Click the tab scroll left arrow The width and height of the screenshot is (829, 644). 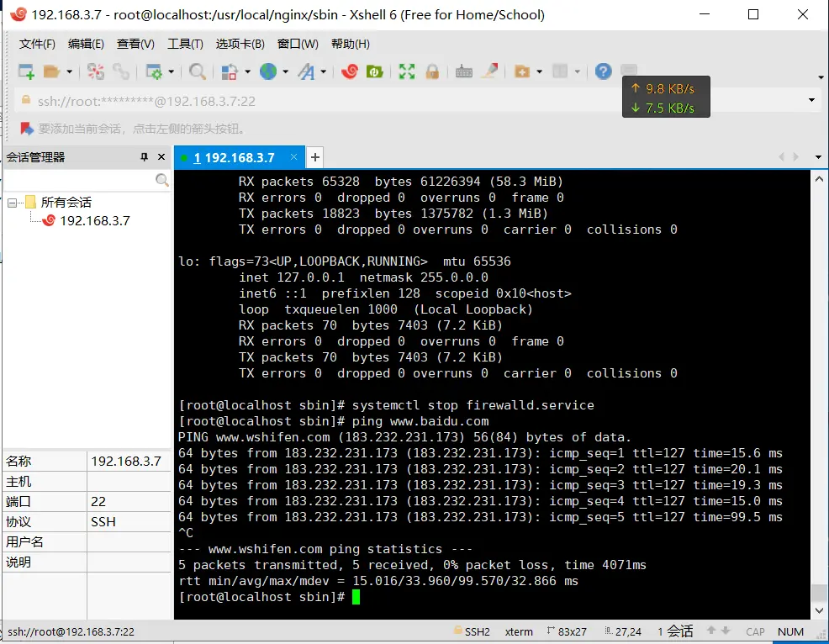coord(781,157)
